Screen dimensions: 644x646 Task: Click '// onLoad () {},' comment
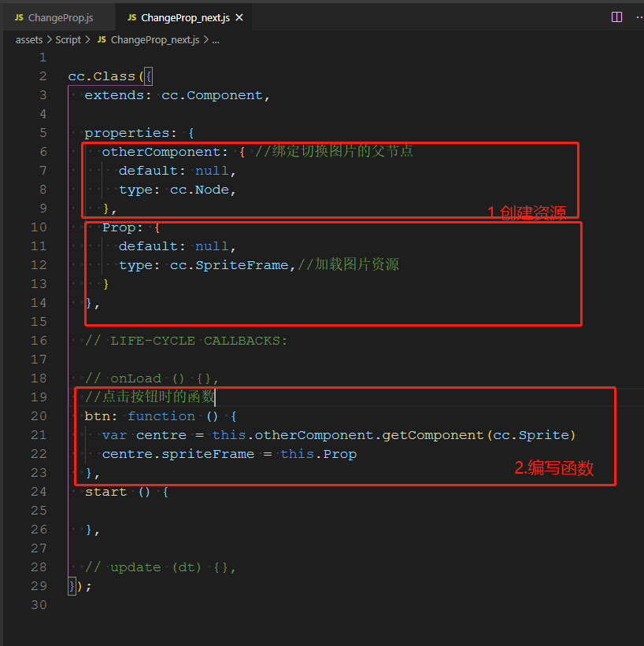(152, 378)
